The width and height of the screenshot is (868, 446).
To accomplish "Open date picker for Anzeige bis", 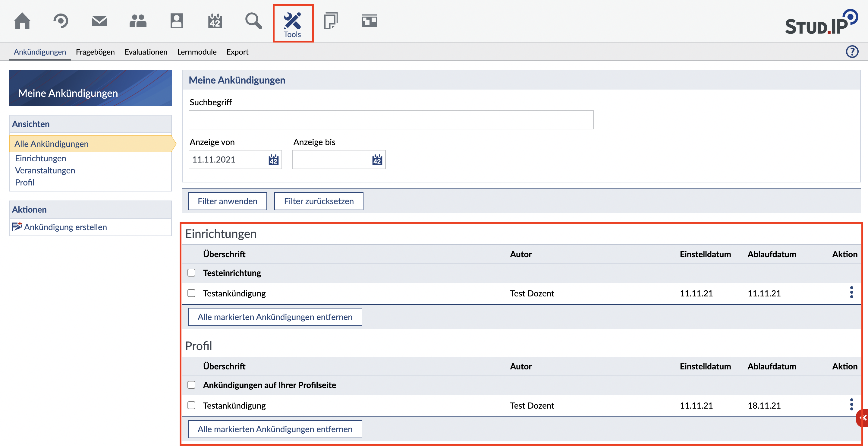I will pos(377,160).
